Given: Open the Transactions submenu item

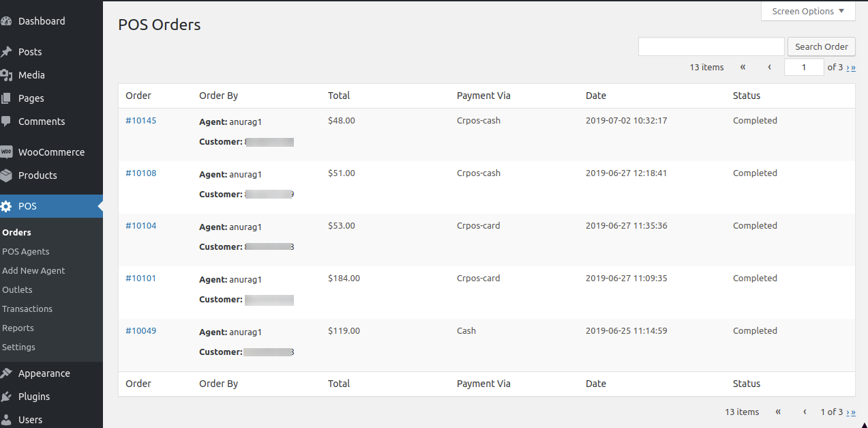Looking at the screenshot, I should (27, 309).
